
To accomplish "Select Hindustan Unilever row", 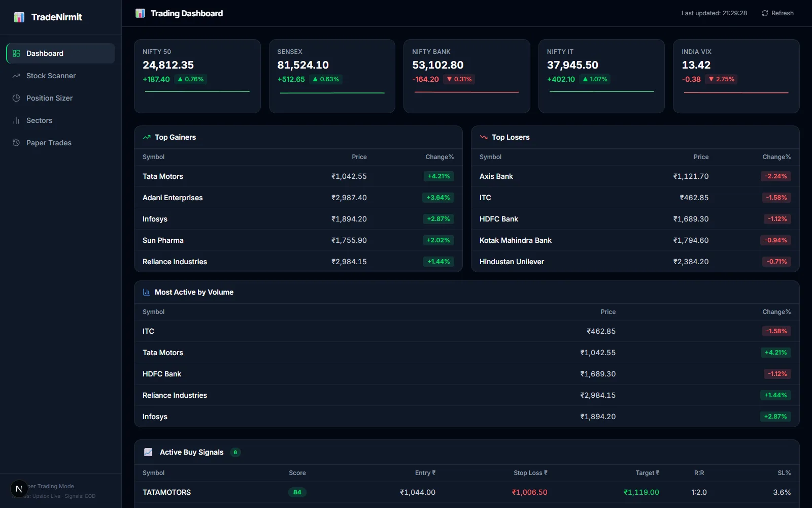I will 635,262.
